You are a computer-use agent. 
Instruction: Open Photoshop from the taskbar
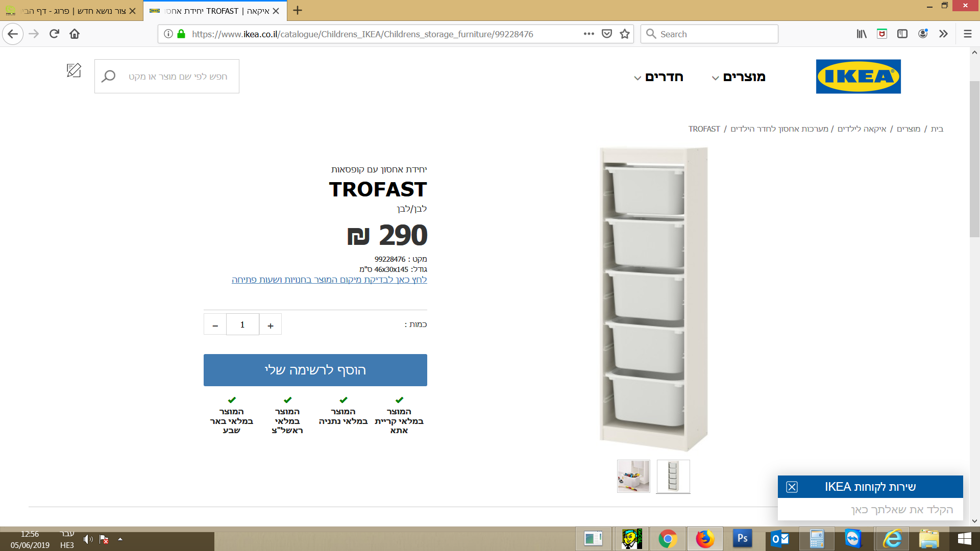pos(742,539)
